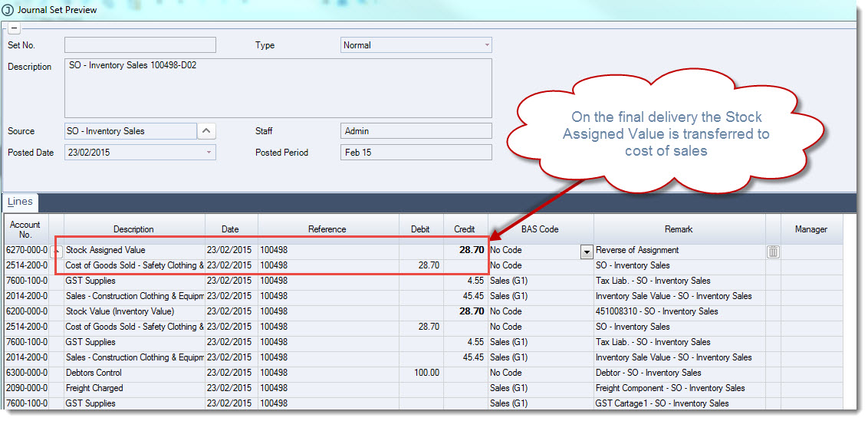Select the Stock Value (Inventory Value) cell

pos(134,311)
